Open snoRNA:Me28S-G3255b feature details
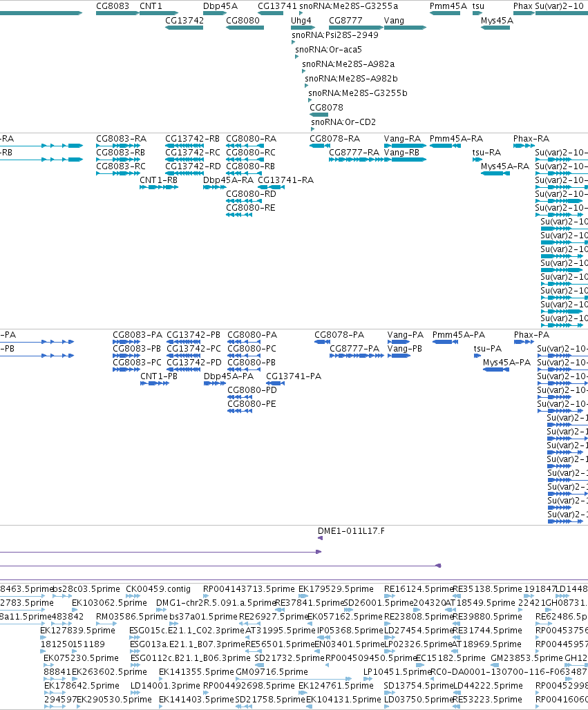The width and height of the screenshot is (588, 710). pos(358,93)
